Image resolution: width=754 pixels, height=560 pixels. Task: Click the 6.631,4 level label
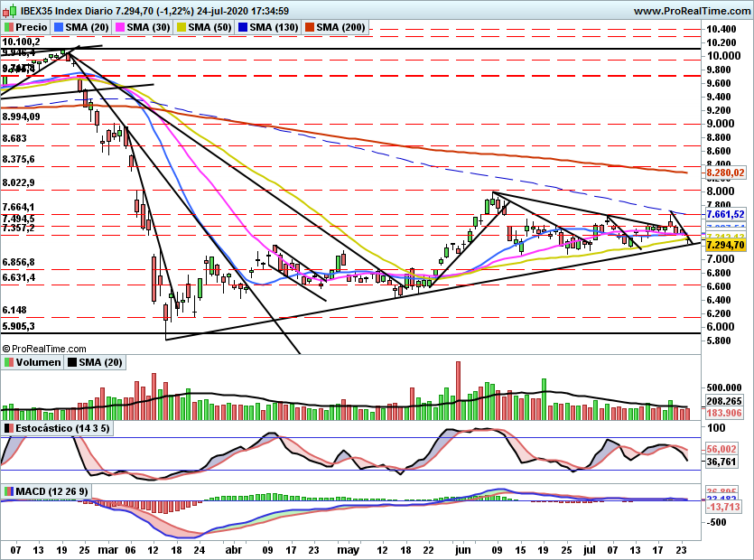coord(18,277)
